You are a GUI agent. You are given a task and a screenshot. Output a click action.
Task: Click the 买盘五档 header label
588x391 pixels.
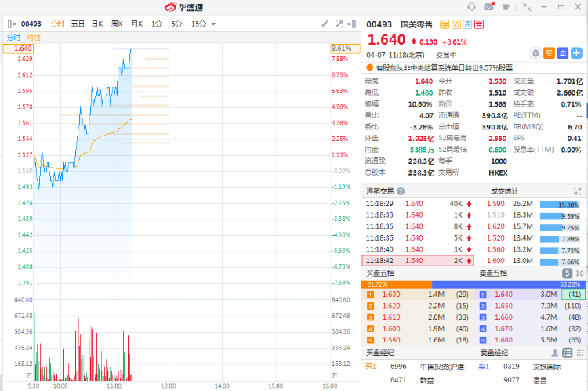(380, 273)
